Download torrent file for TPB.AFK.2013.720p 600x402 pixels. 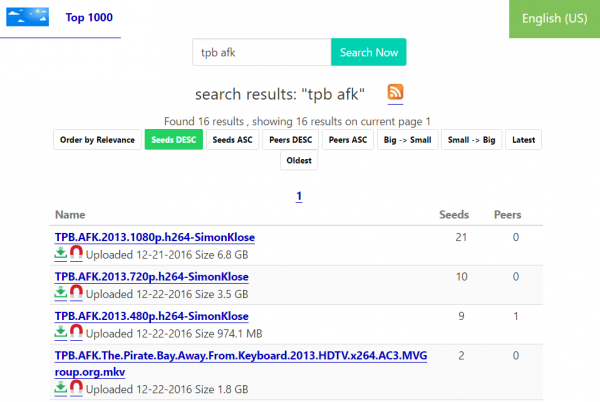(60, 293)
